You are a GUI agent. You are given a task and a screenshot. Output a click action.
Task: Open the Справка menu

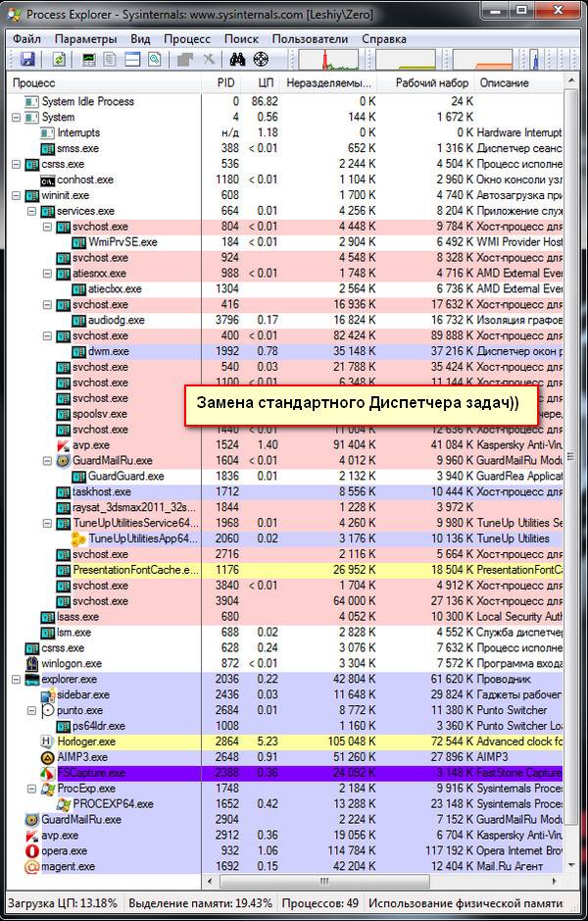pyautogui.click(x=384, y=38)
